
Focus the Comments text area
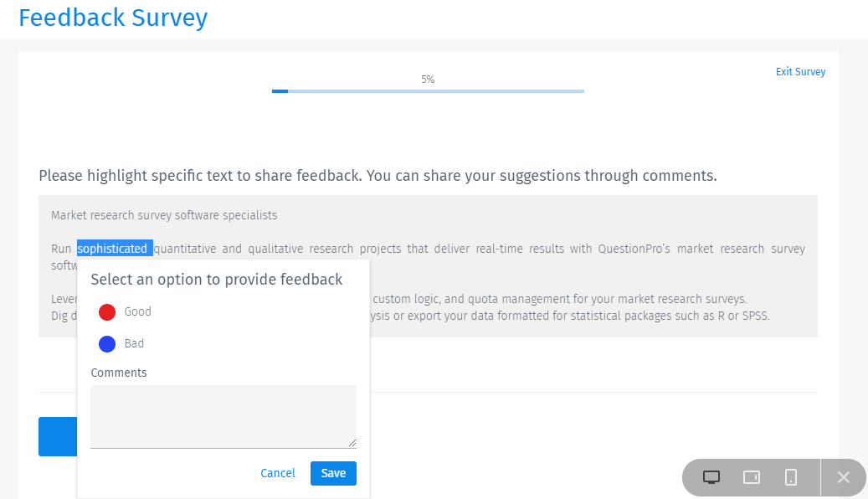tap(223, 416)
